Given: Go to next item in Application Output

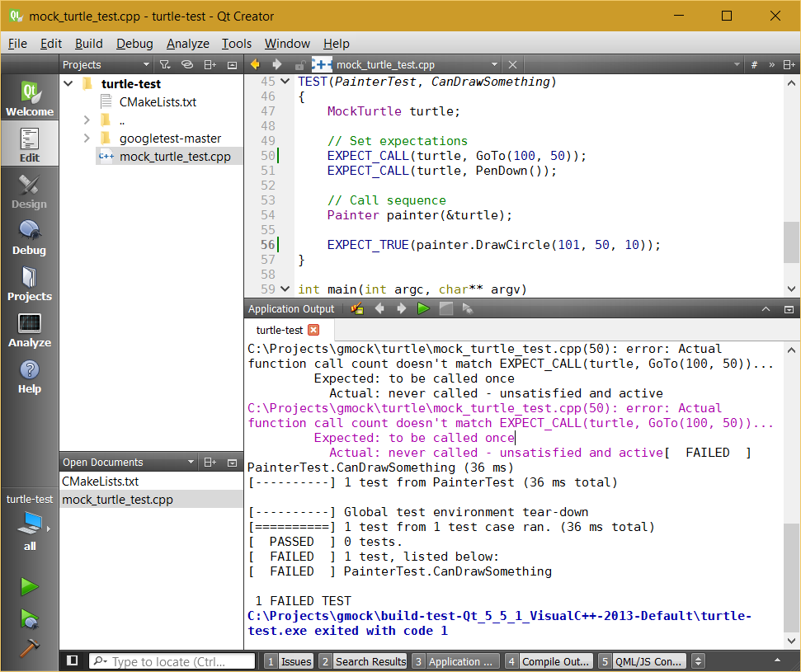Looking at the screenshot, I should pyautogui.click(x=402, y=309).
